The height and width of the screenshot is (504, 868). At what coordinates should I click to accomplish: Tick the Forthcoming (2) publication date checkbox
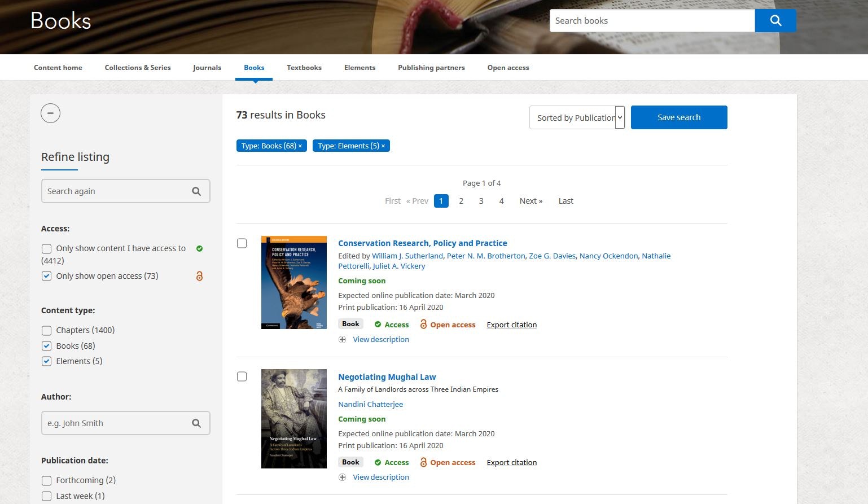click(46, 481)
